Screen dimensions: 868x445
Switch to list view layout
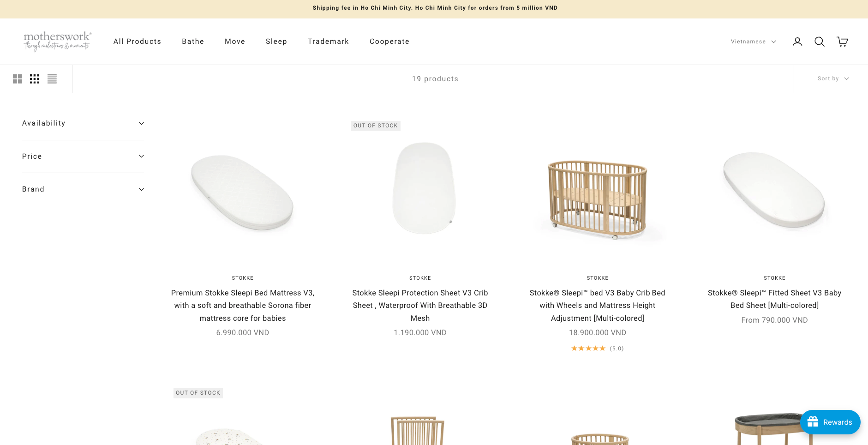(x=52, y=79)
